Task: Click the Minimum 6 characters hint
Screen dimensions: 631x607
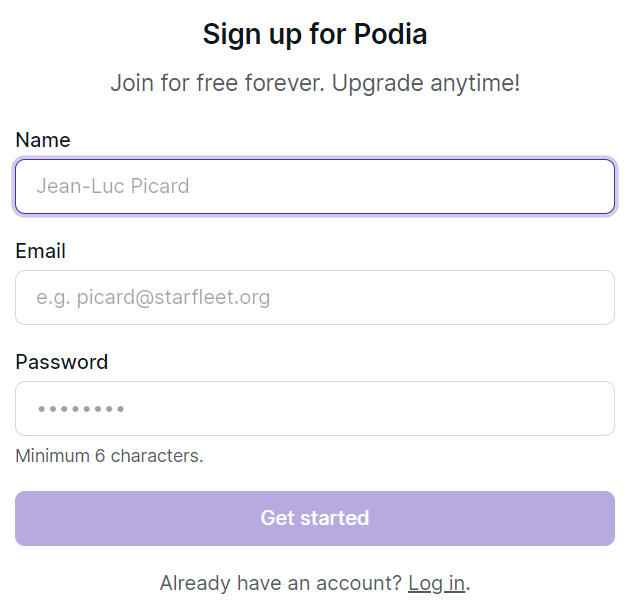Action: (x=109, y=456)
